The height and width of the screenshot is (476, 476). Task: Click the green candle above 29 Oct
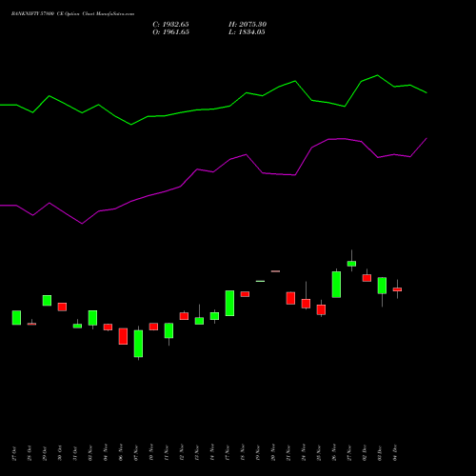pyautogui.click(x=47, y=301)
